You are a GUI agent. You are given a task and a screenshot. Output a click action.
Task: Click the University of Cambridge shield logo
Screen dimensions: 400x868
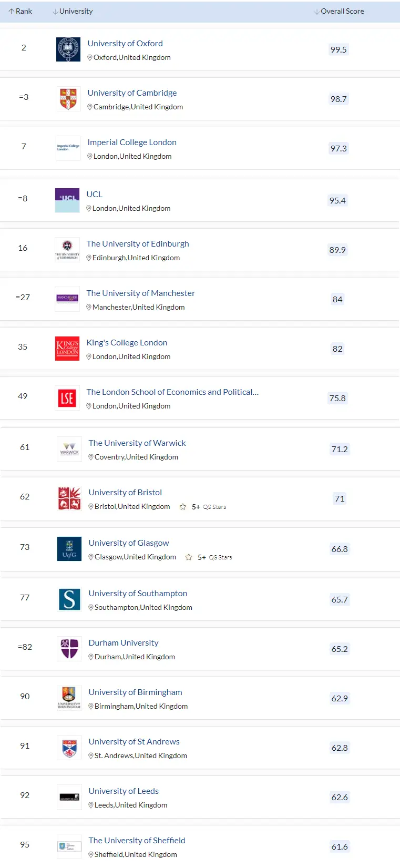[68, 99]
